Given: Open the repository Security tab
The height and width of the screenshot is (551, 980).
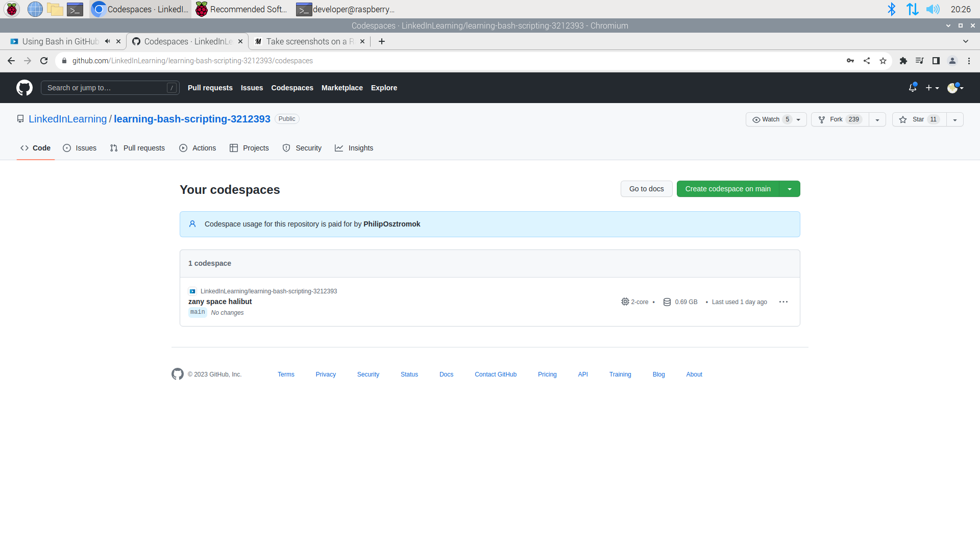Looking at the screenshot, I should [302, 148].
